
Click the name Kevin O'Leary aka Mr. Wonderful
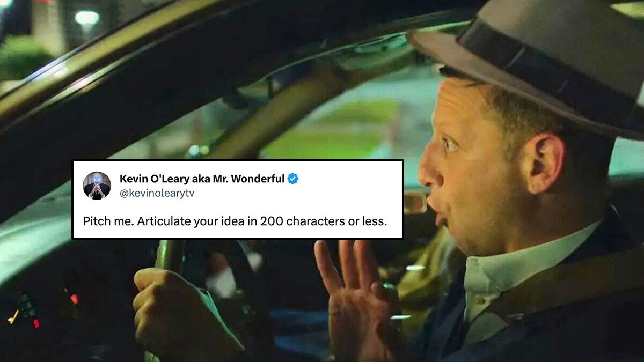pos(202,179)
